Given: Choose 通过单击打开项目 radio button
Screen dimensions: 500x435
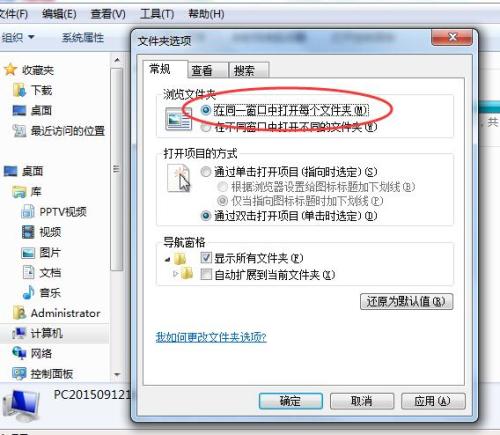Looking at the screenshot, I should tap(206, 172).
